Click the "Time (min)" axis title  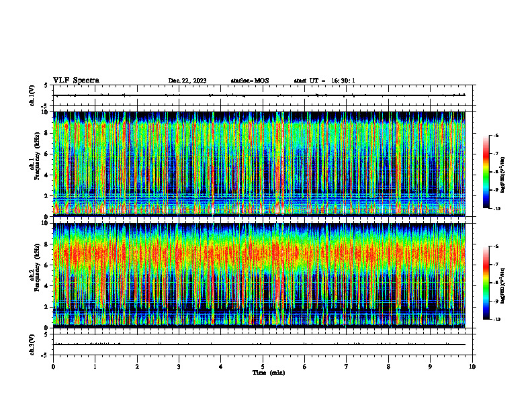pyautogui.click(x=269, y=373)
